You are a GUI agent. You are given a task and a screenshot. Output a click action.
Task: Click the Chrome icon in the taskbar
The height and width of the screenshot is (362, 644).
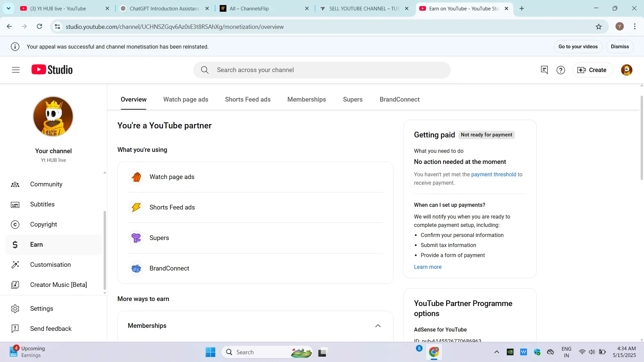(434, 352)
